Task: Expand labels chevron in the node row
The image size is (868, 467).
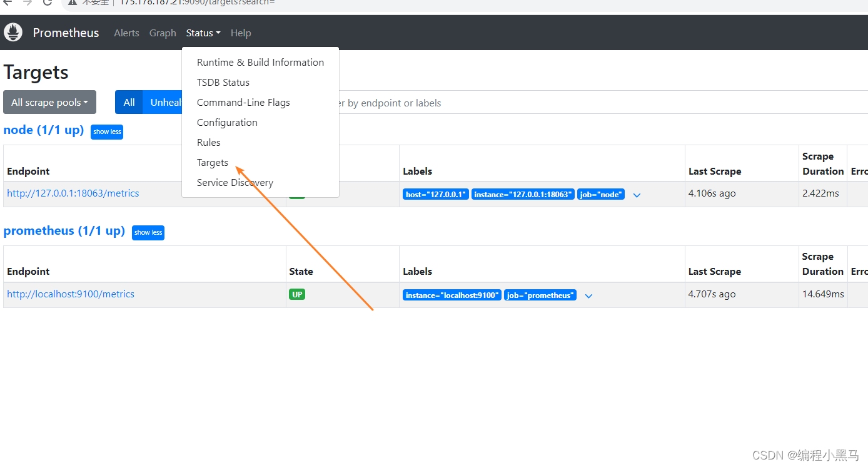Action: pos(637,195)
